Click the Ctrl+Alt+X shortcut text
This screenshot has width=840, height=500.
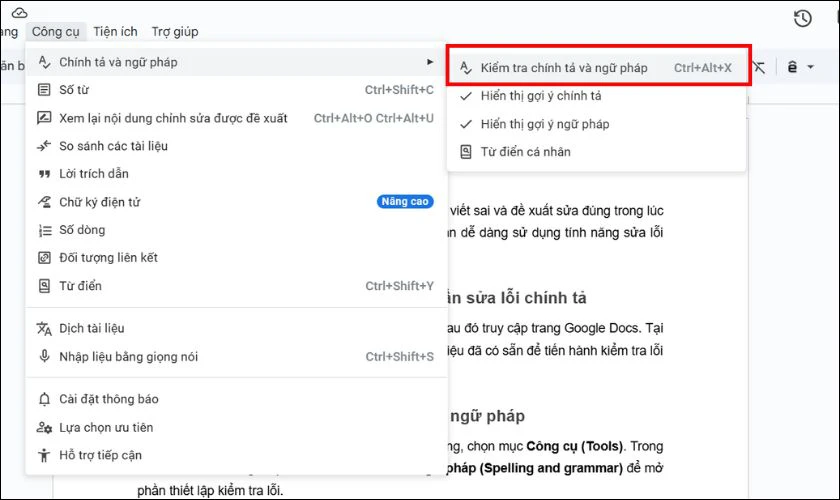point(702,68)
